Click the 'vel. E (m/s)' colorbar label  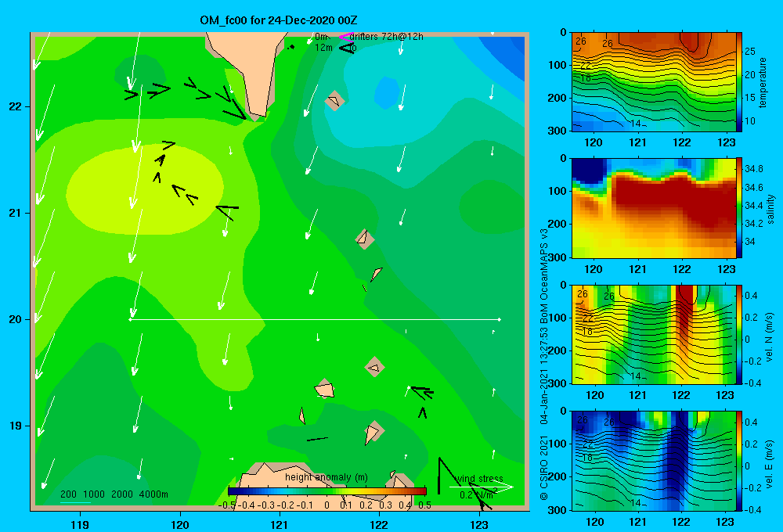pos(770,463)
